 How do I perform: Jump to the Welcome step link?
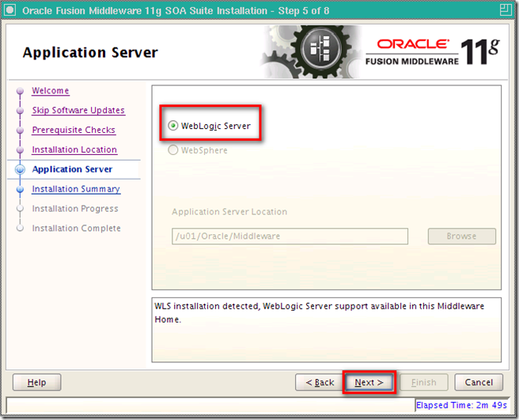(x=51, y=91)
